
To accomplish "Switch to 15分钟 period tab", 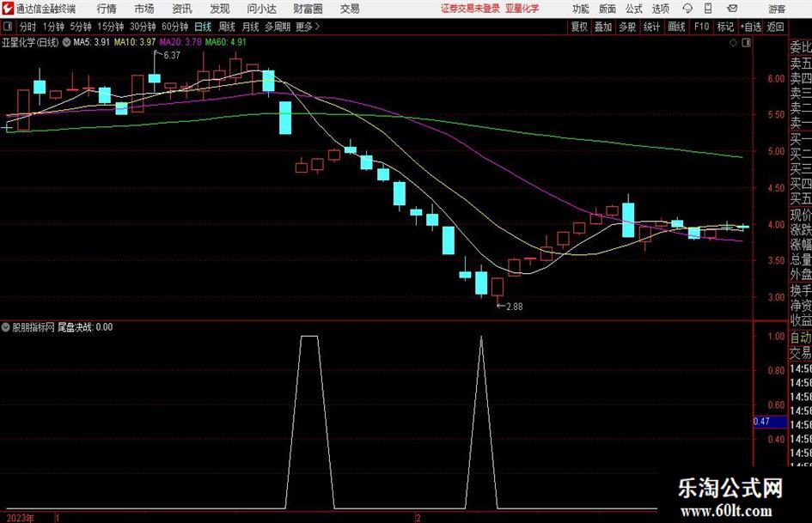I will point(110,27).
